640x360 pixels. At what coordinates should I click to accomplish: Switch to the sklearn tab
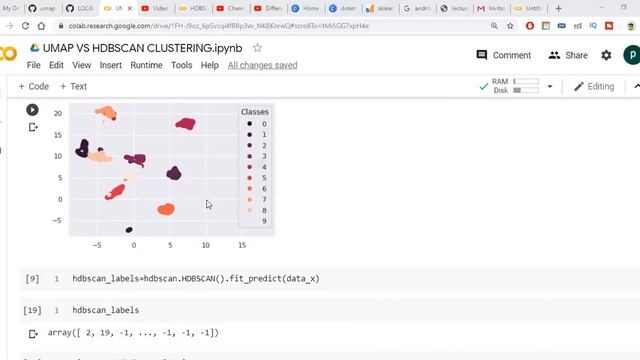tap(380, 8)
